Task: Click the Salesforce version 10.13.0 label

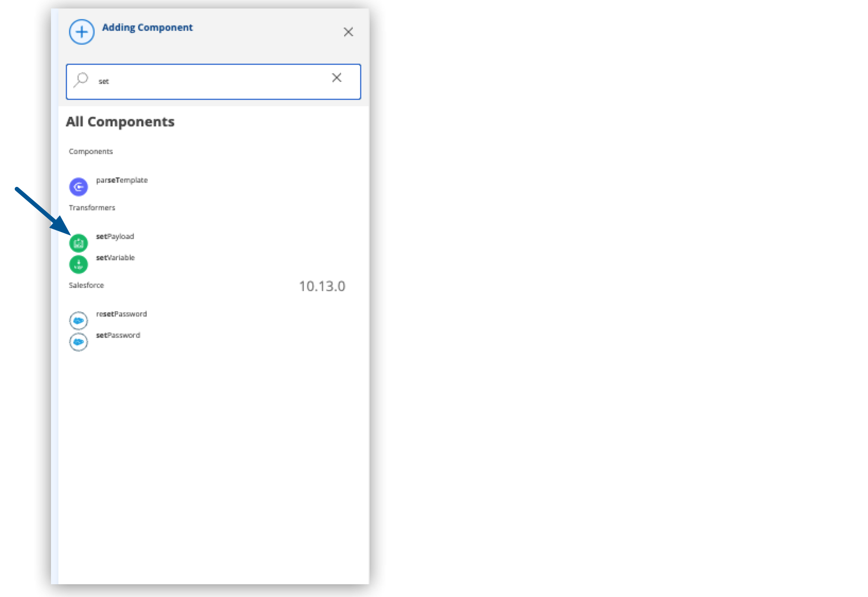Action: coord(322,286)
